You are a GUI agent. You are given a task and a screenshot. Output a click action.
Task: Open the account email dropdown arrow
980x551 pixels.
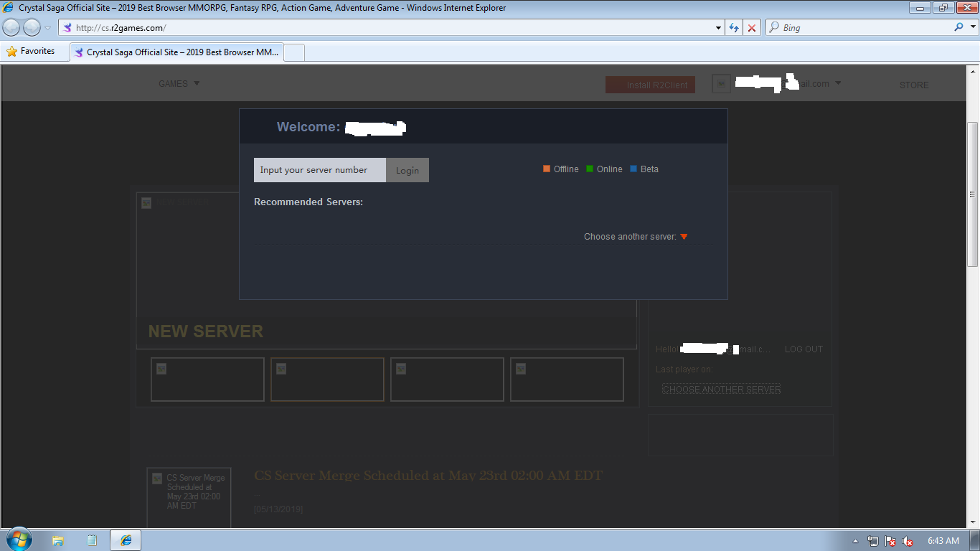tap(838, 83)
